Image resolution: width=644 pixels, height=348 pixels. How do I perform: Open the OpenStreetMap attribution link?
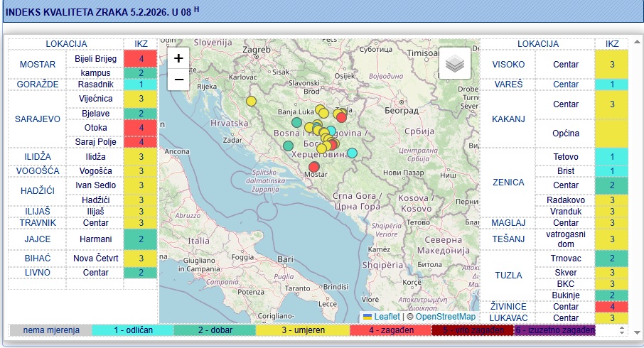(445, 317)
